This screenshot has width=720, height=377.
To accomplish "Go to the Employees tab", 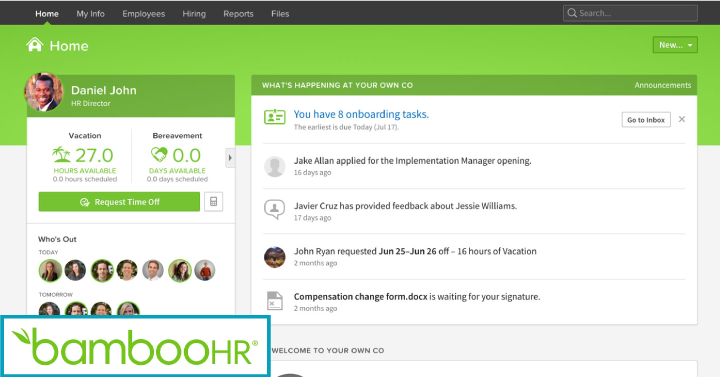I will [143, 14].
